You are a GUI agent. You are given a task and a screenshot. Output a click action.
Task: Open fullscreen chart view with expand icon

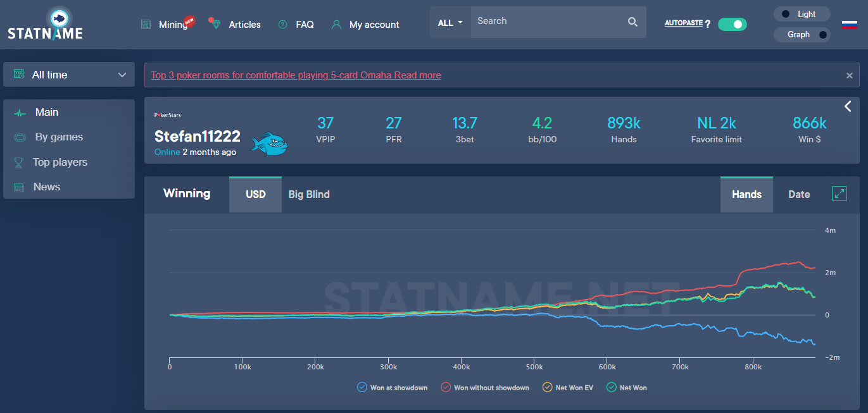tap(840, 194)
